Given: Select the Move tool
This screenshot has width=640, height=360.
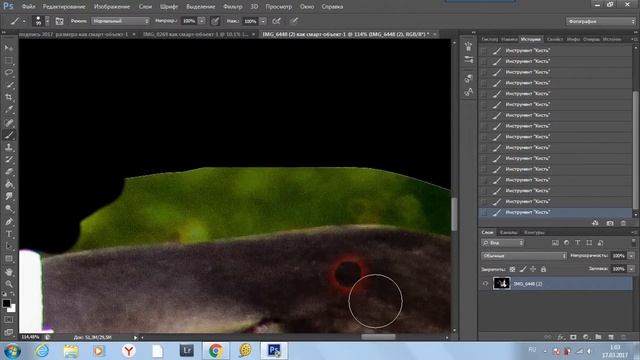Looking at the screenshot, I should click(x=9, y=48).
